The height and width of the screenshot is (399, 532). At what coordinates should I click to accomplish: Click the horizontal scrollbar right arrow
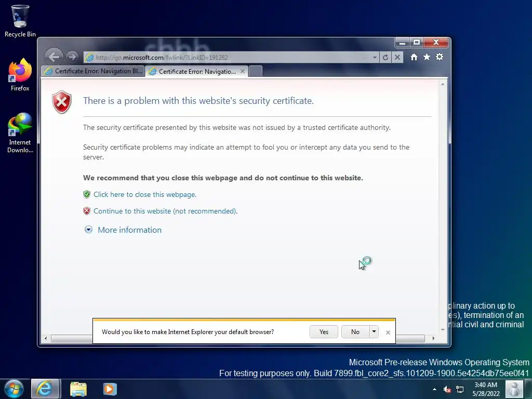click(x=433, y=338)
